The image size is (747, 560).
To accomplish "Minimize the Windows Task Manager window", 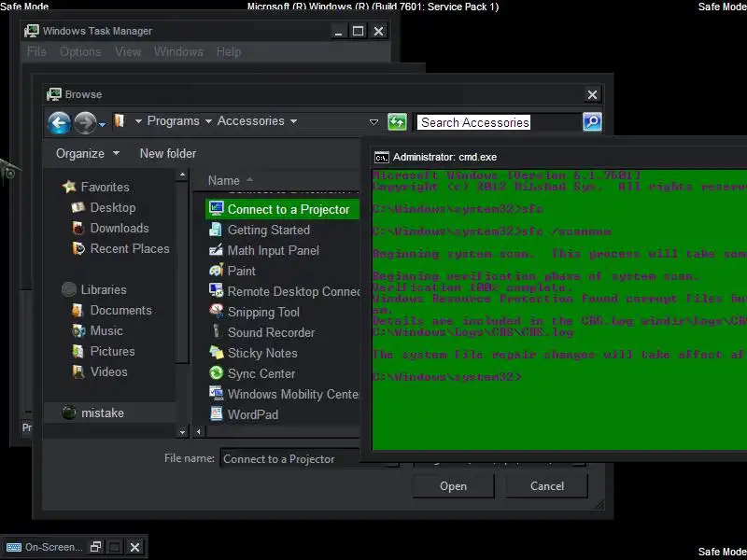I will [x=338, y=31].
